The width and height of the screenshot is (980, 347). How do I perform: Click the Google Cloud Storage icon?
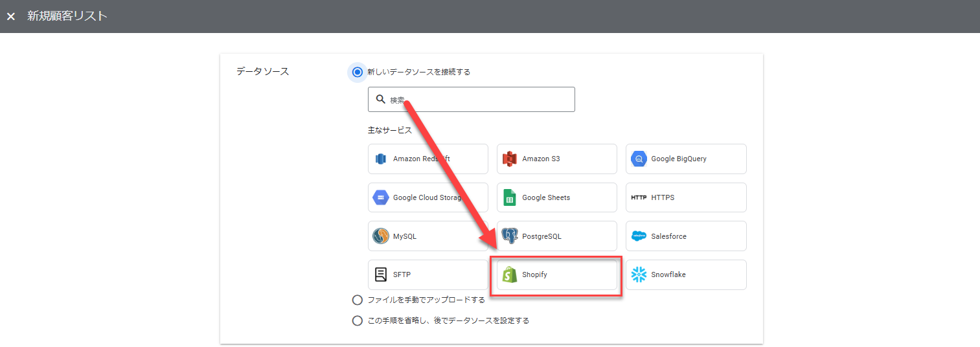click(x=381, y=198)
